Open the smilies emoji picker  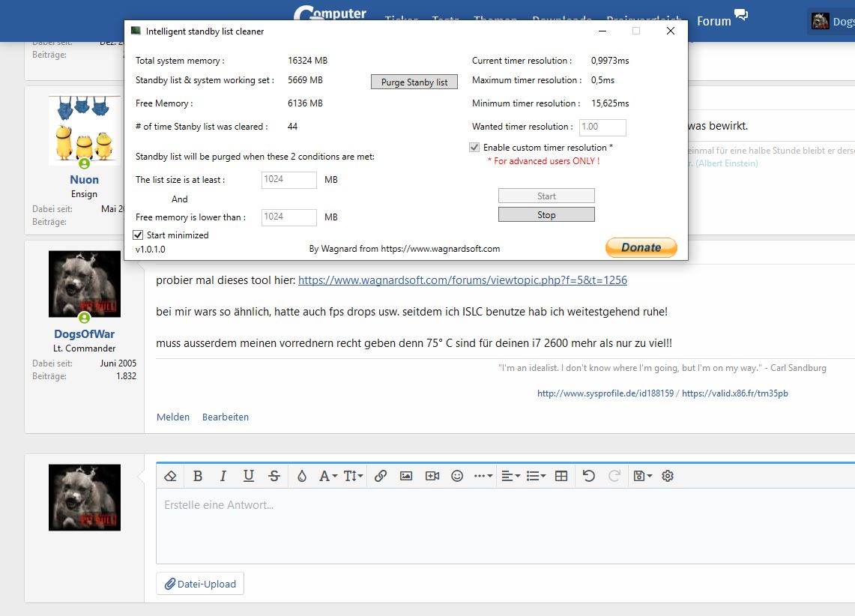coord(458,476)
